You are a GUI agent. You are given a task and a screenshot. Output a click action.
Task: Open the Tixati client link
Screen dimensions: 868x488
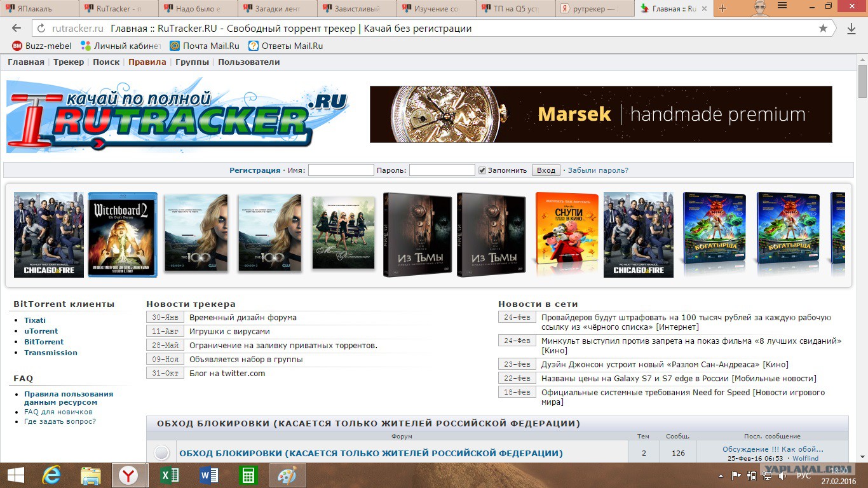(x=35, y=320)
